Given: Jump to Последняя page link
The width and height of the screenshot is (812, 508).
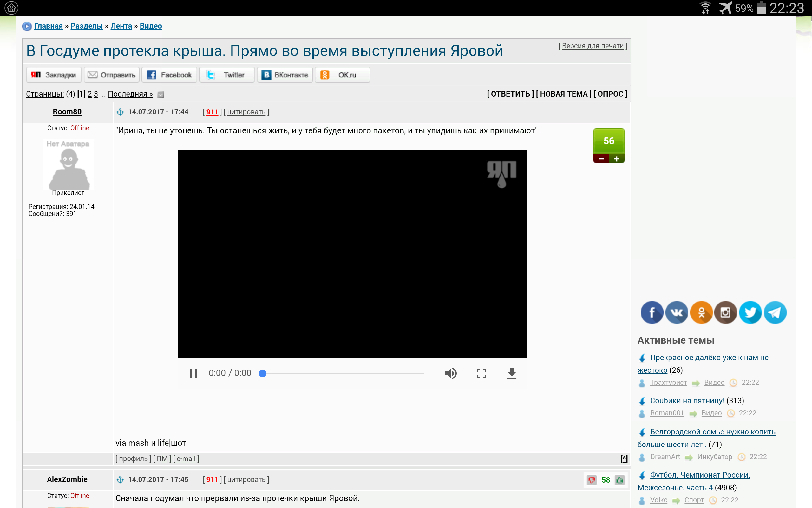Looking at the screenshot, I should point(130,94).
